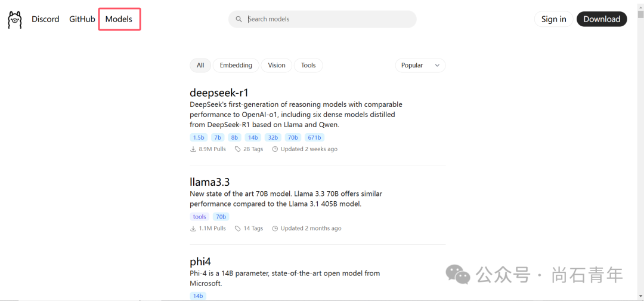Click the 1.1M Pulls text

(x=212, y=228)
